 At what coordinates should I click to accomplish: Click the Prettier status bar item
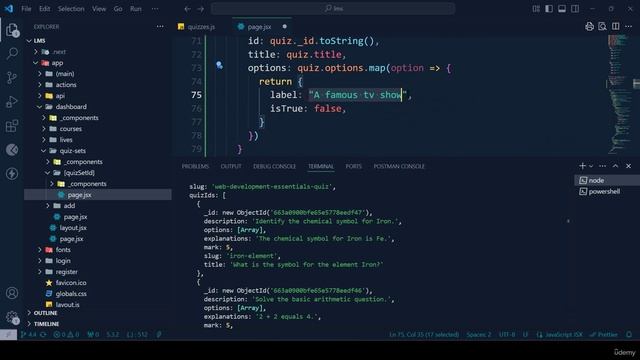(604, 334)
